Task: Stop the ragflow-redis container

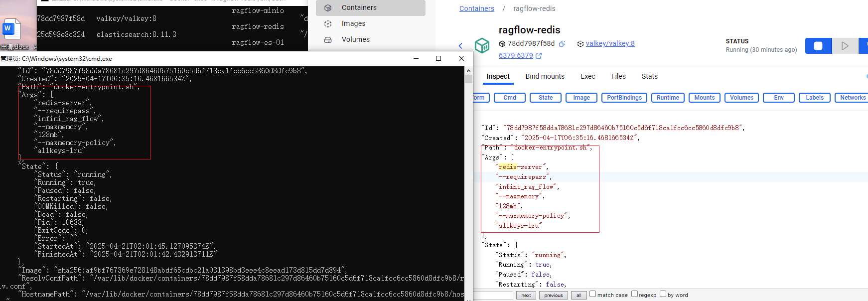Action: click(818, 46)
